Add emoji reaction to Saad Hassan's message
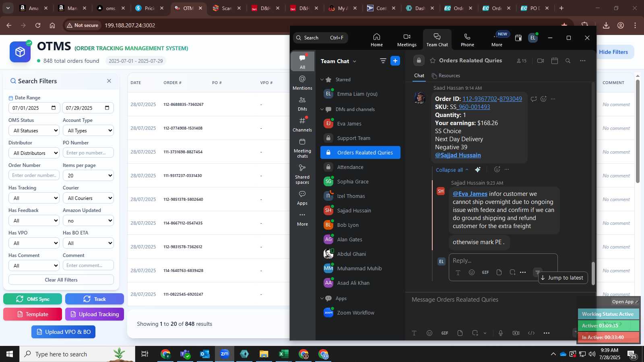This screenshot has height=362, width=644. coord(543,99)
